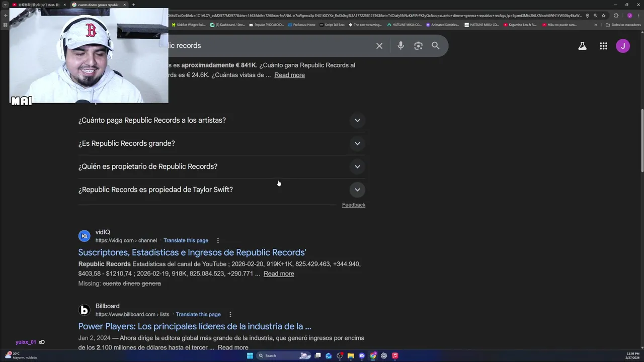The image size is (644, 362).
Task: Click the vidIQ site favicon
Action: click(85, 236)
